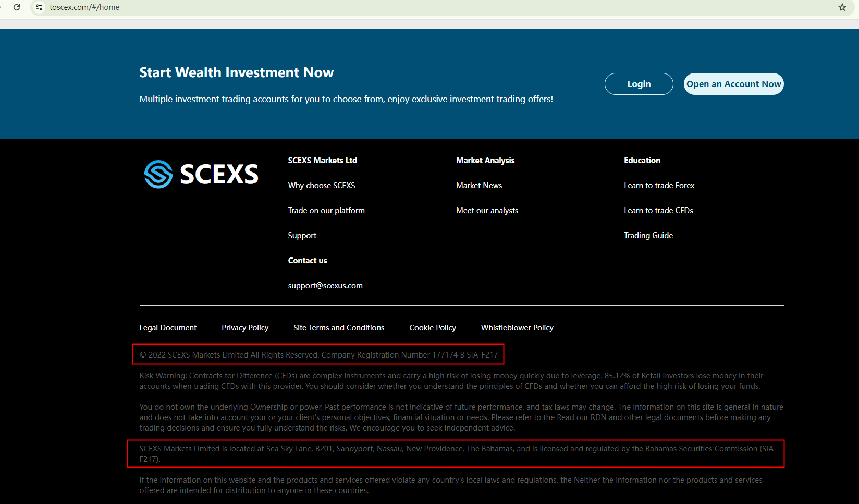This screenshot has width=859, height=504.
Task: Click the support@scexus.com email address
Action: pos(325,286)
